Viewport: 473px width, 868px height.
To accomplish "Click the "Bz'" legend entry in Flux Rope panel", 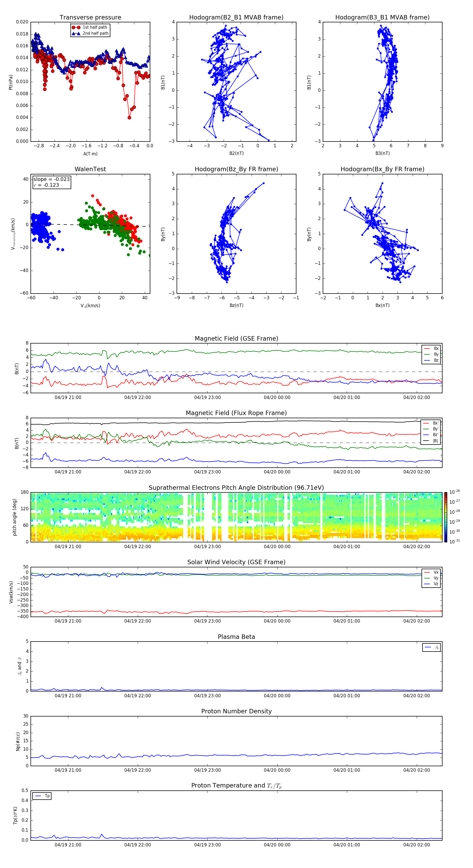I will coord(431,435).
